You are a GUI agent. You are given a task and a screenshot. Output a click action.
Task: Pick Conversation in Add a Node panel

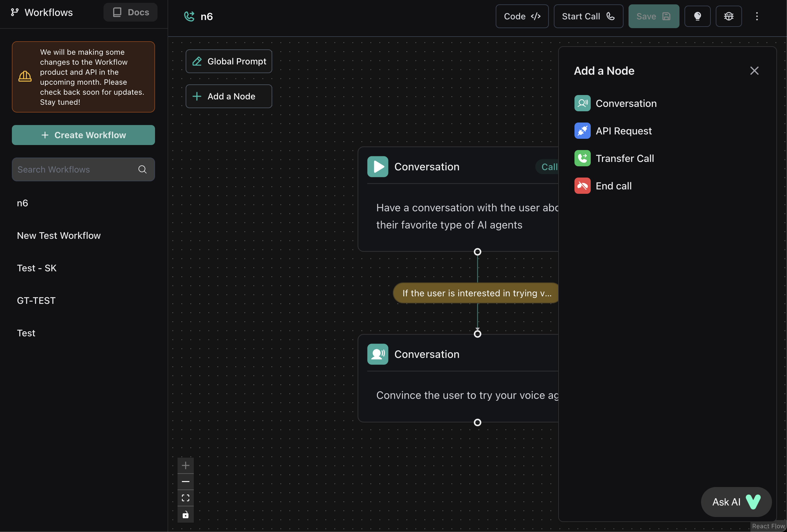tap(626, 103)
